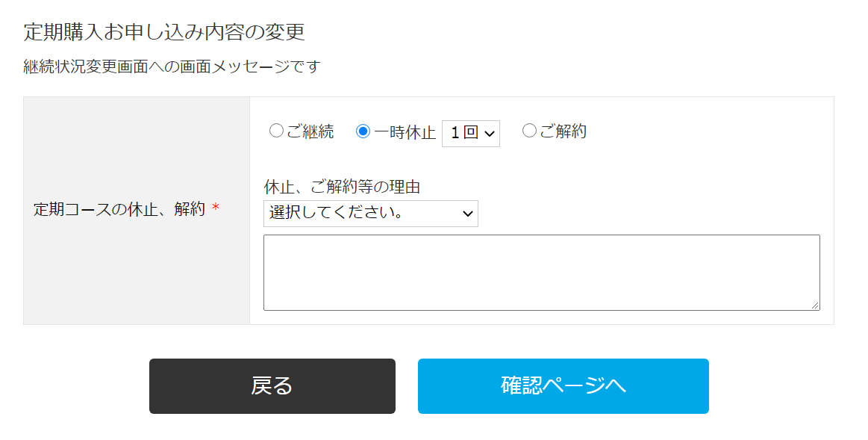Image resolution: width=868 pixels, height=440 pixels.
Task: Select the ご解約 radio button
Action: coord(529,131)
